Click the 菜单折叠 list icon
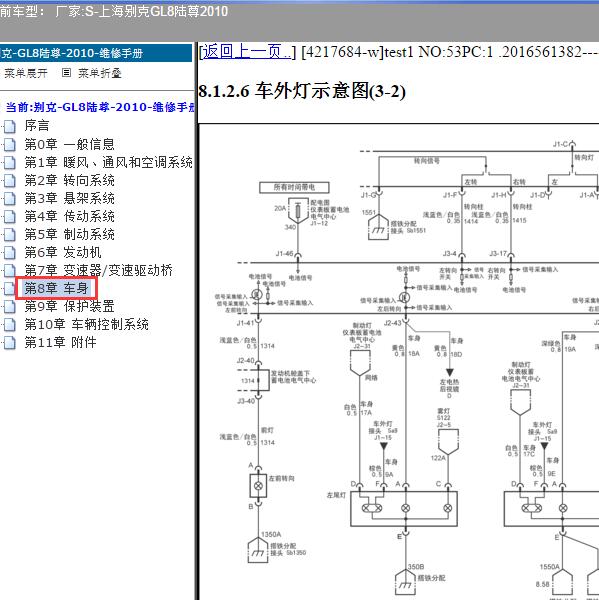This screenshot has height=600, width=599. point(66,73)
